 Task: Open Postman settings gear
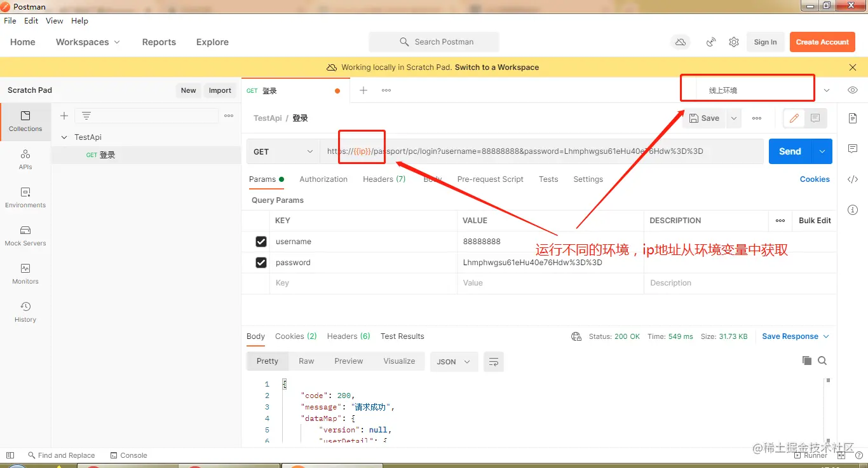pyautogui.click(x=734, y=42)
